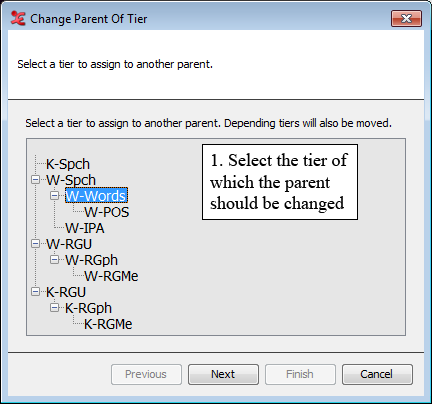Click the Next button

coord(223,374)
